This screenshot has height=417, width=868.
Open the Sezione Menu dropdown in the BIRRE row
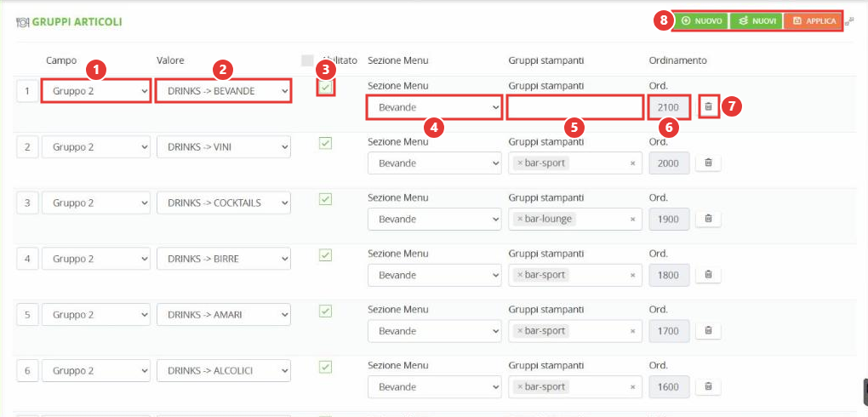click(x=435, y=275)
